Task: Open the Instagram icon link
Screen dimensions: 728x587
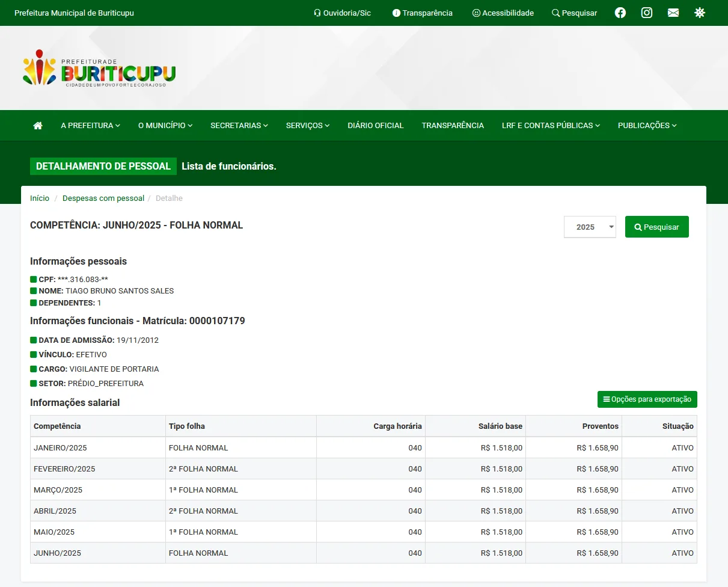Action: point(647,13)
